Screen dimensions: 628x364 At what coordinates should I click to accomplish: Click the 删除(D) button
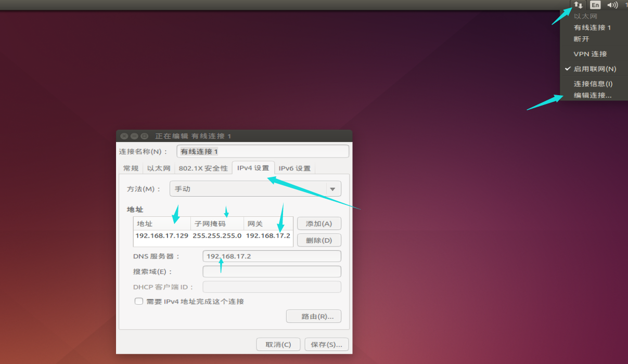319,240
